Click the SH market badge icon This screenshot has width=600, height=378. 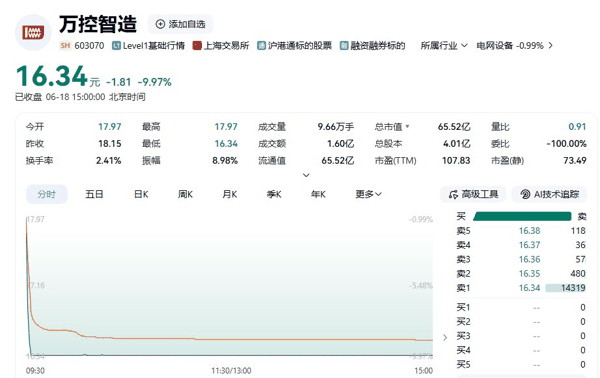coord(65,46)
